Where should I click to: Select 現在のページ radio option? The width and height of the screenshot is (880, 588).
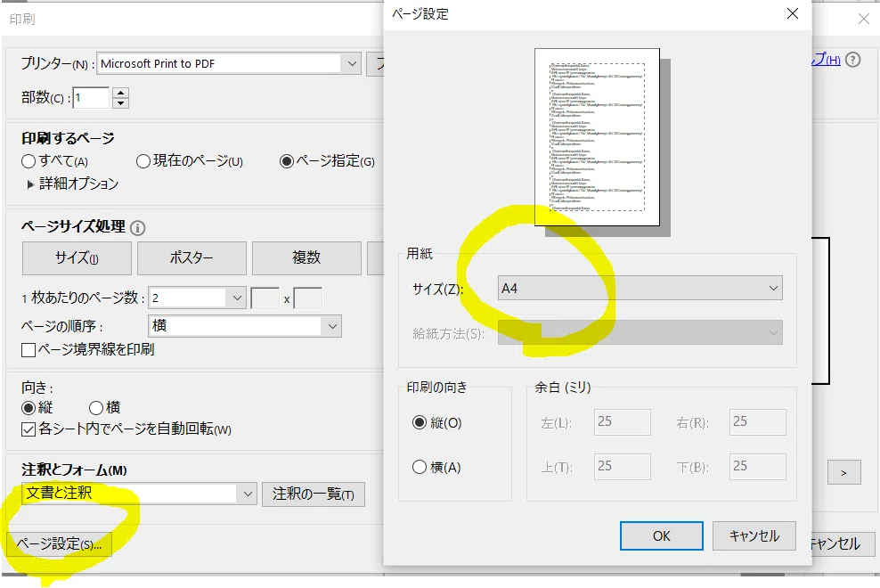point(143,162)
